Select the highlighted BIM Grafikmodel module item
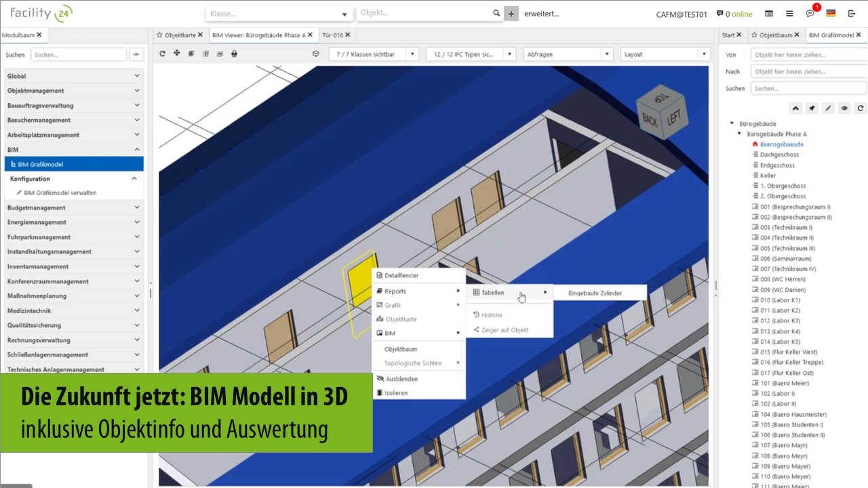The height and width of the screenshot is (488, 868). pyautogui.click(x=74, y=164)
